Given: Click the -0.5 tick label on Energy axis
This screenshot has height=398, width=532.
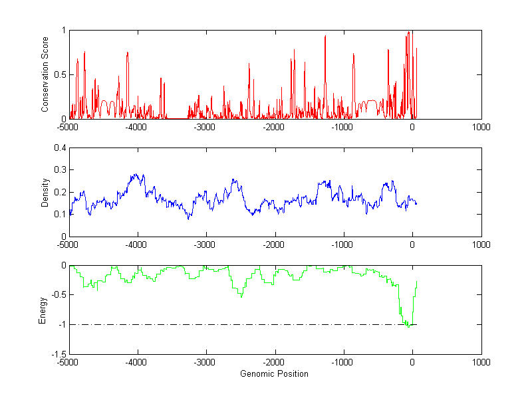Looking at the screenshot, I should click(58, 295).
